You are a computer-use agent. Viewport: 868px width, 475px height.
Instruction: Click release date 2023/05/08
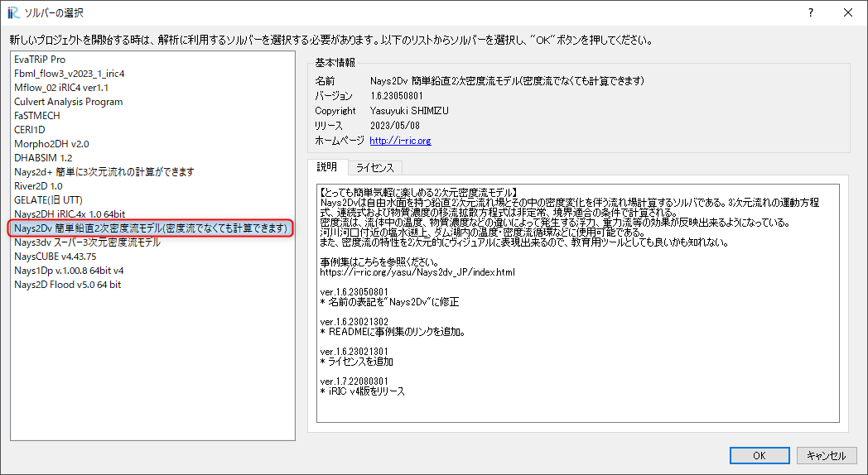click(x=395, y=126)
